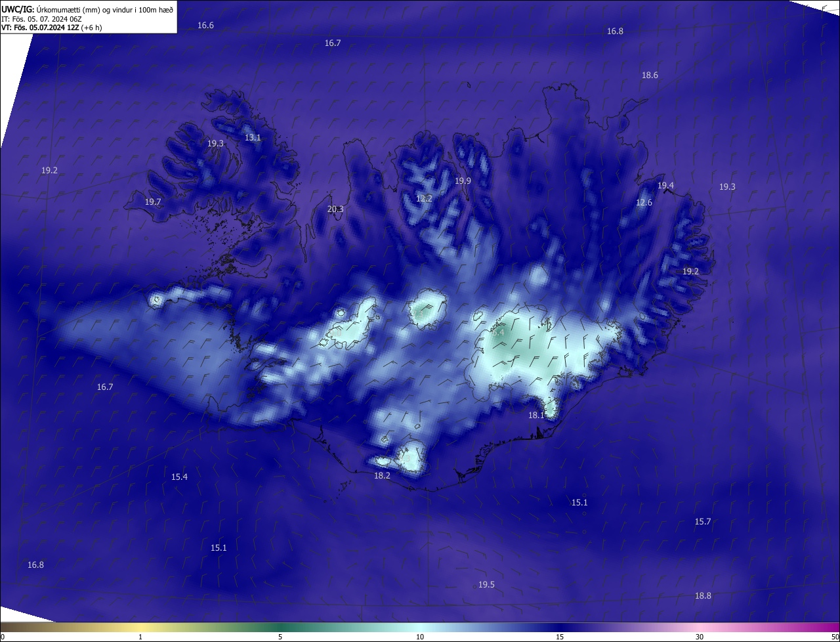Click the 16.6 value label
The image size is (840, 642).
[206, 25]
